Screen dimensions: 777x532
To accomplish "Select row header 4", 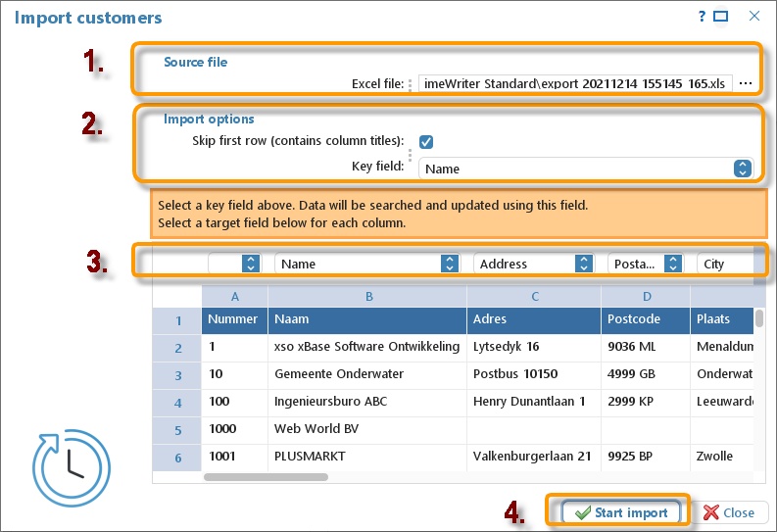I will [177, 404].
